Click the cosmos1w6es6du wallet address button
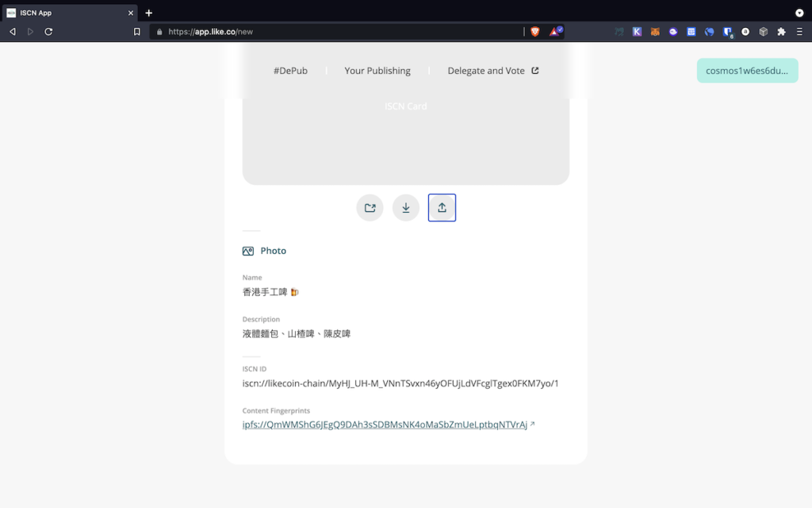Screen dimensions: 812x508 746,71
